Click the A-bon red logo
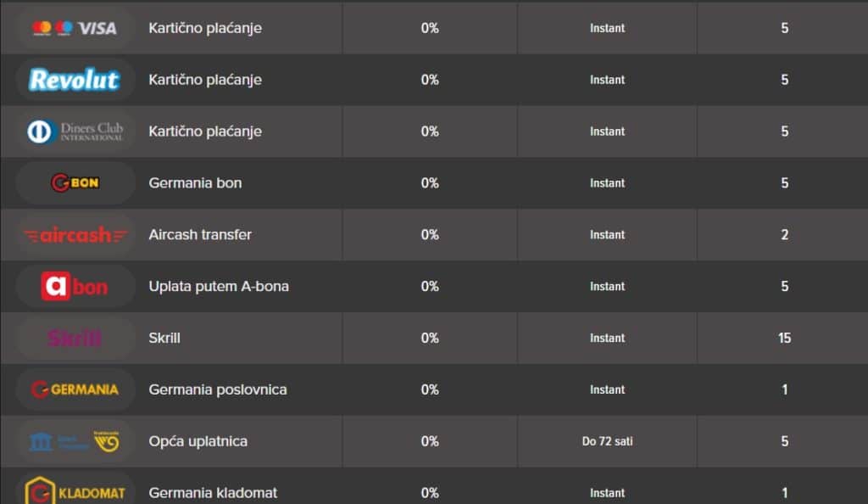This screenshot has height=504, width=868. coord(75,286)
